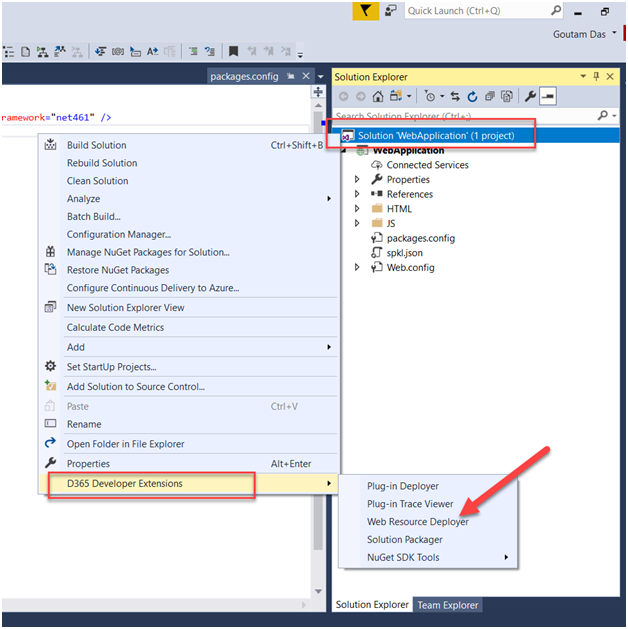Image resolution: width=628 pixels, height=629 pixels.
Task: Toggle auto-hide pin on Solution Explorer
Action: point(596,76)
